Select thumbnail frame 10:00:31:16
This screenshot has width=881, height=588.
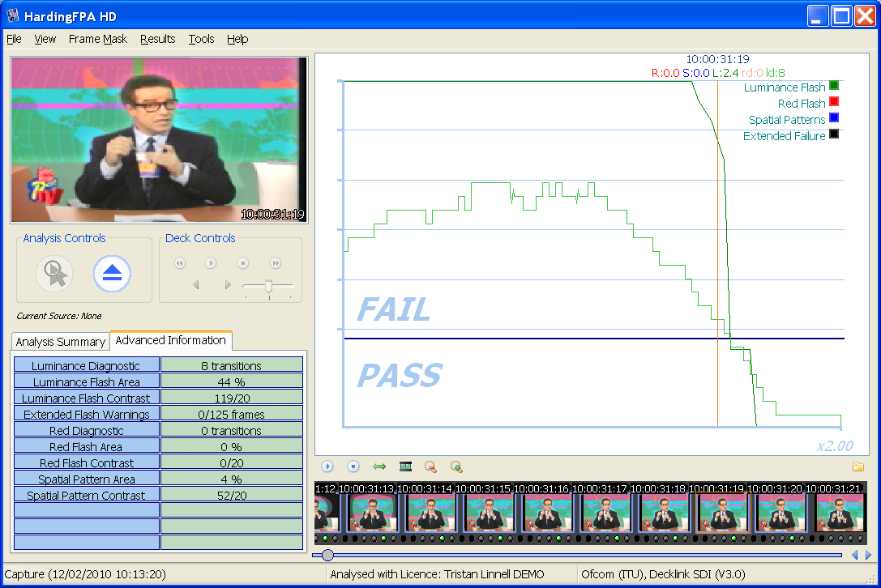pos(547,513)
